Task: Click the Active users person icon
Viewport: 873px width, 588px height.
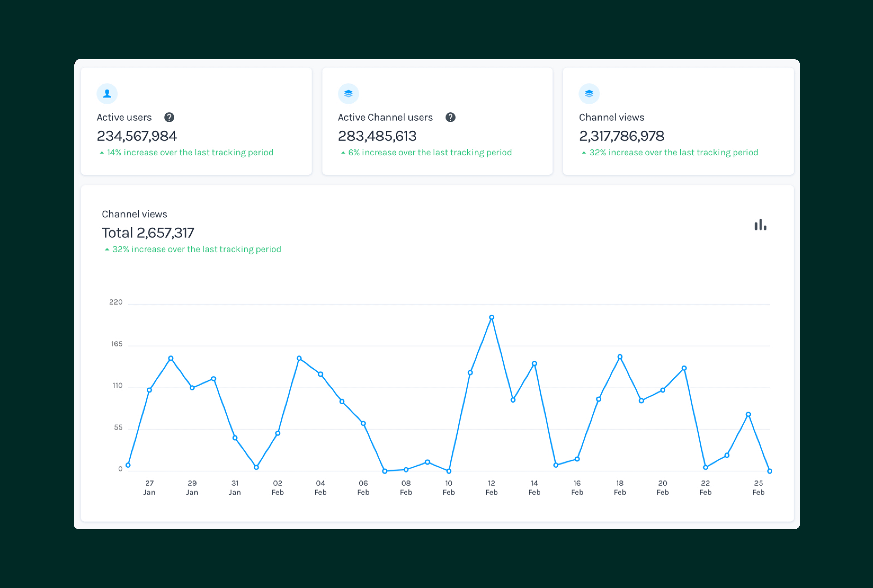Action: pyautogui.click(x=107, y=93)
